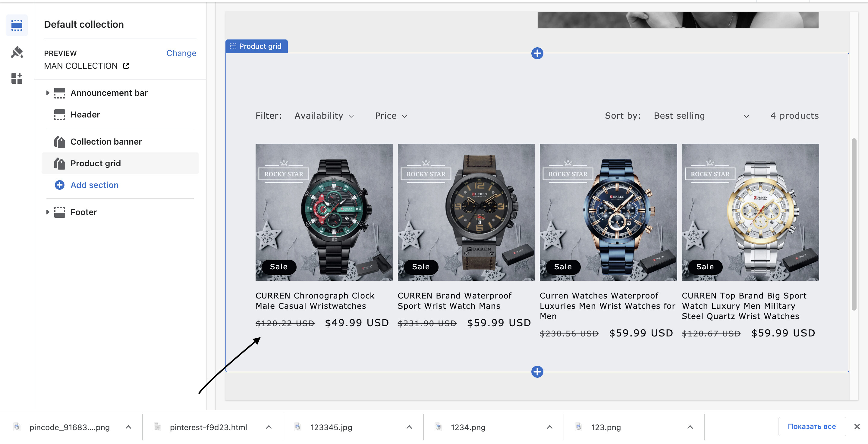Viewport: 868px width, 444px height.
Task: Expand the Footer section
Action: [x=48, y=212]
